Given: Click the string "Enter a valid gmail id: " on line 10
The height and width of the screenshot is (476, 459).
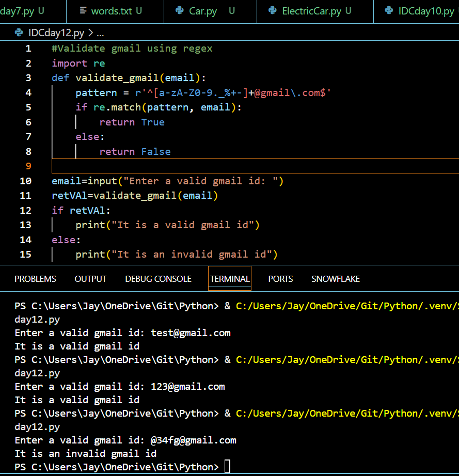Looking at the screenshot, I should click(201, 181).
